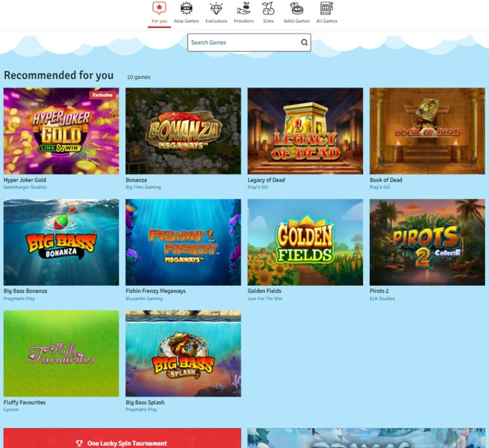Switch to the Table Games tab
The image size is (489, 448).
[296, 21]
